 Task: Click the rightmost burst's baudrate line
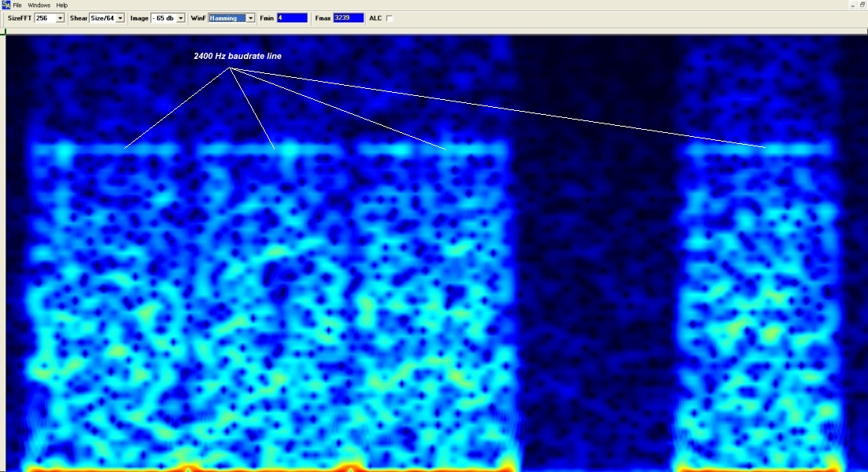pos(759,147)
